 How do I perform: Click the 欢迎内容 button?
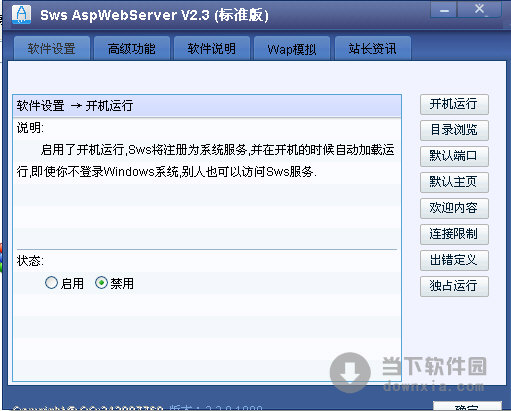click(x=454, y=208)
